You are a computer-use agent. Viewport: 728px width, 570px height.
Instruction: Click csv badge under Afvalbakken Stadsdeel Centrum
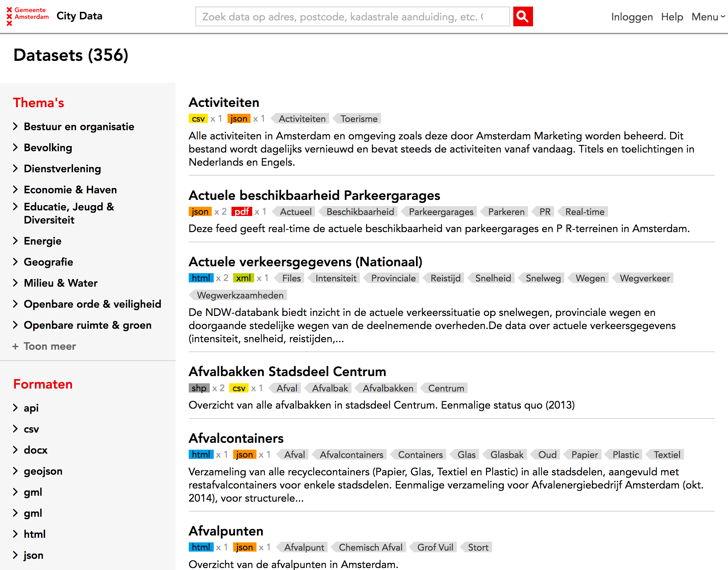coord(239,388)
